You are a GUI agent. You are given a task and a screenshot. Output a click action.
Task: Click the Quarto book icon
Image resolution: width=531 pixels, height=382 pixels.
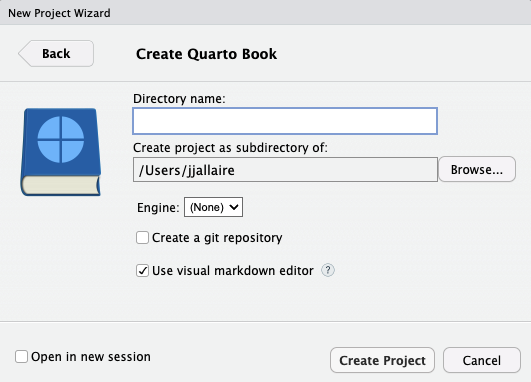click(x=61, y=152)
